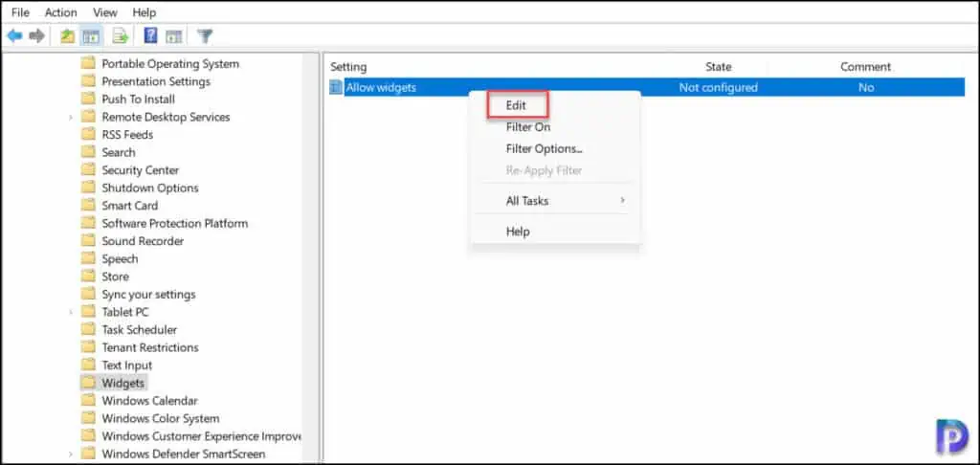Viewport: 980px width, 465px height.
Task: Click the Not configured state cell
Action: tap(718, 87)
